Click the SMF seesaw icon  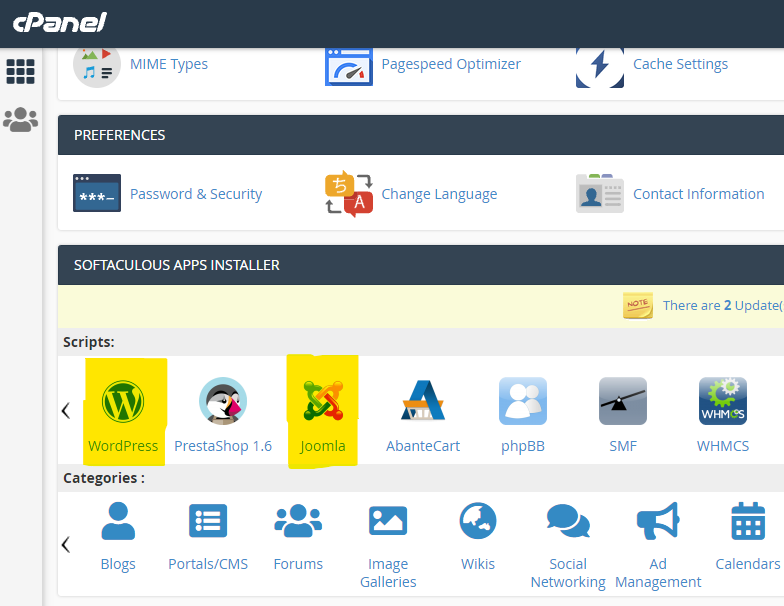623,401
